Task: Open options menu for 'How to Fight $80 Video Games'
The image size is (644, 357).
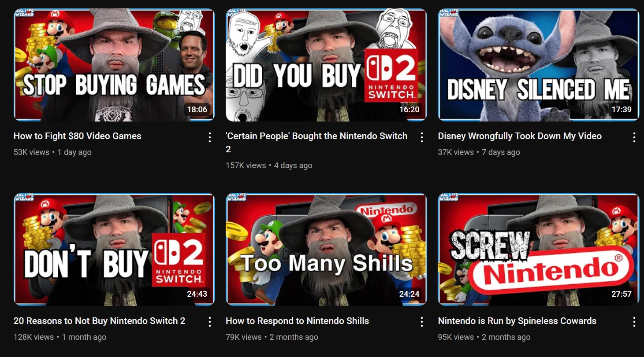Action: tap(210, 137)
